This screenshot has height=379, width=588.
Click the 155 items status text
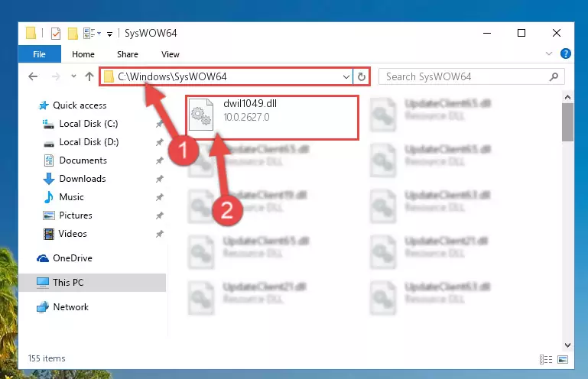point(47,358)
